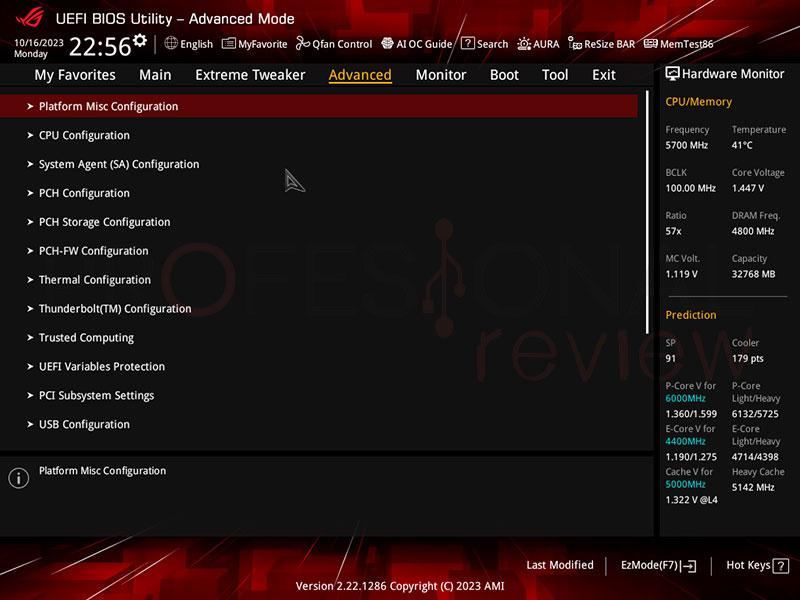Open the Tool tab
The image size is (800, 600).
pos(555,75)
